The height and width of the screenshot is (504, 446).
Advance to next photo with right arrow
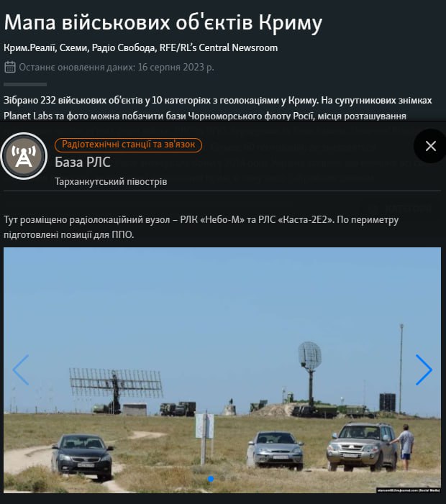[424, 370]
